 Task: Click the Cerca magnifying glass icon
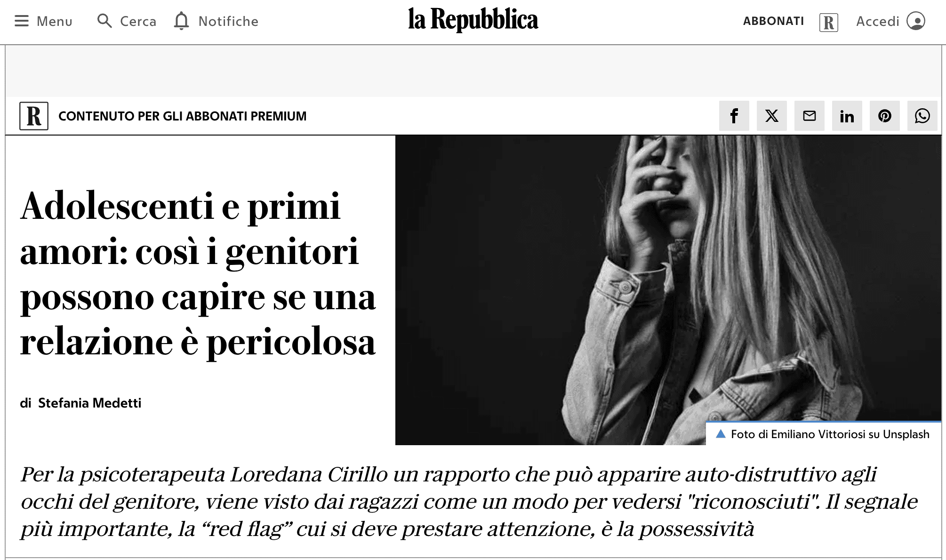click(x=104, y=21)
